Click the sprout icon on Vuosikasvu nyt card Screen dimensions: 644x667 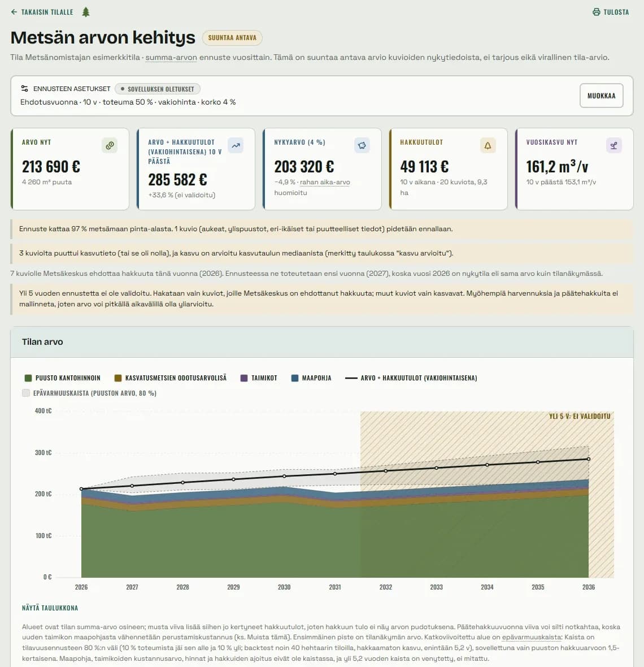[x=614, y=145]
